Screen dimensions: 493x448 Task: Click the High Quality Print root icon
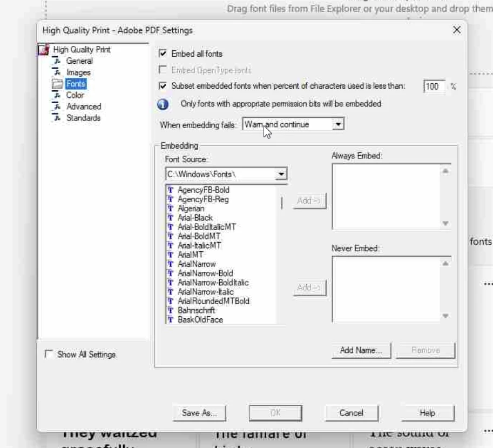[44, 50]
